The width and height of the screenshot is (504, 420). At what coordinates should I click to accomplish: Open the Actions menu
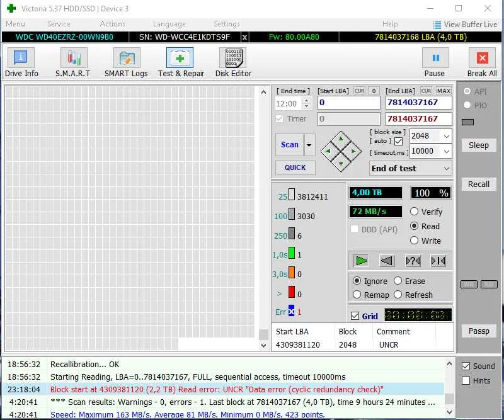coord(112,24)
